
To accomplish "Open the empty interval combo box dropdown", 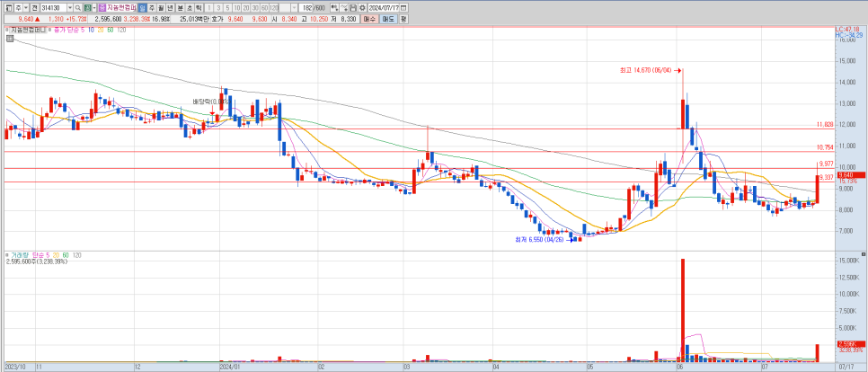I will [294, 8].
